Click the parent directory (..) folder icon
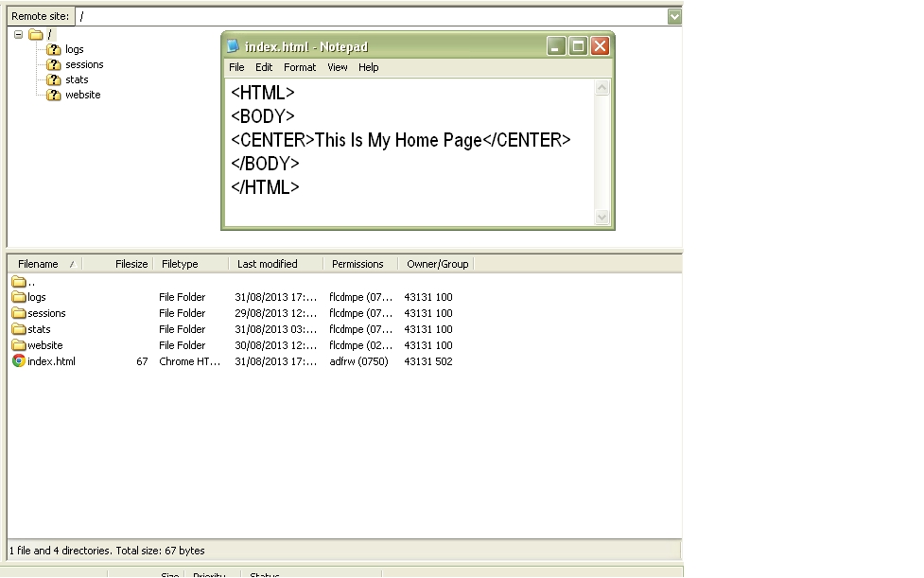This screenshot has height=578, width=924. (19, 282)
